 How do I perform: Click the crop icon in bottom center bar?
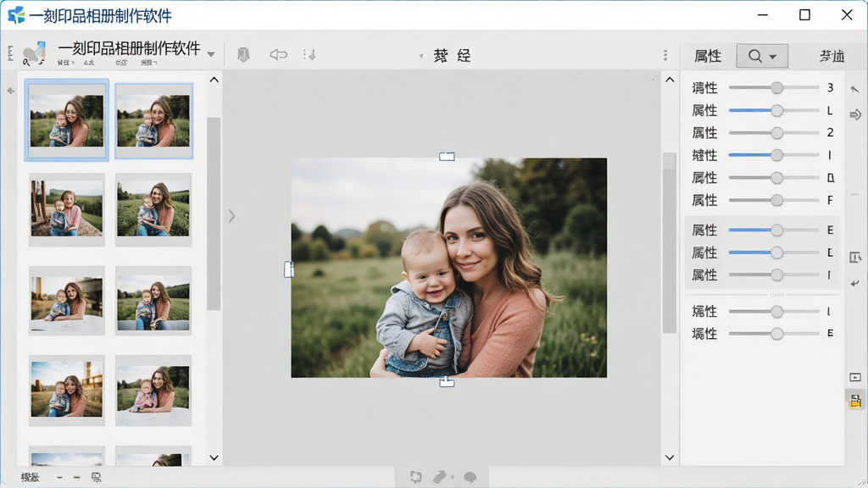click(415, 477)
